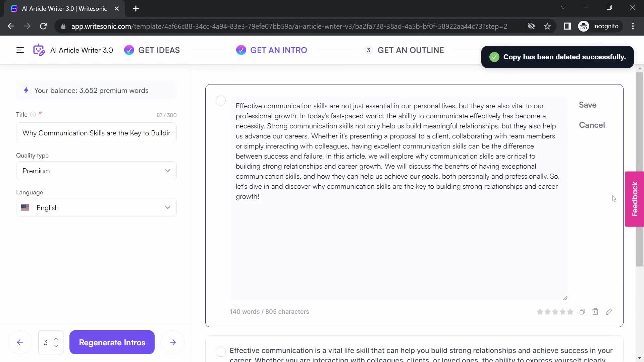Open the GET AN OUTLINE step
Viewport: 644px width, 362px height.
[411, 50]
